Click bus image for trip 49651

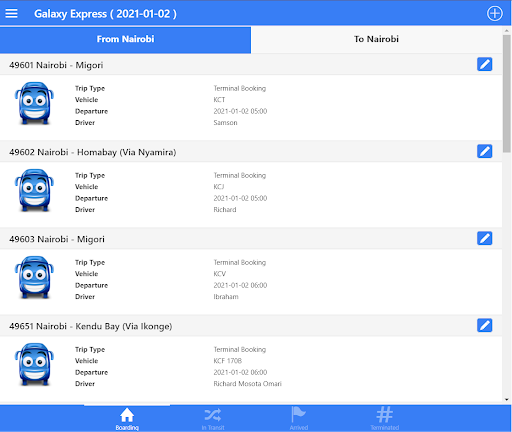[x=34, y=364]
